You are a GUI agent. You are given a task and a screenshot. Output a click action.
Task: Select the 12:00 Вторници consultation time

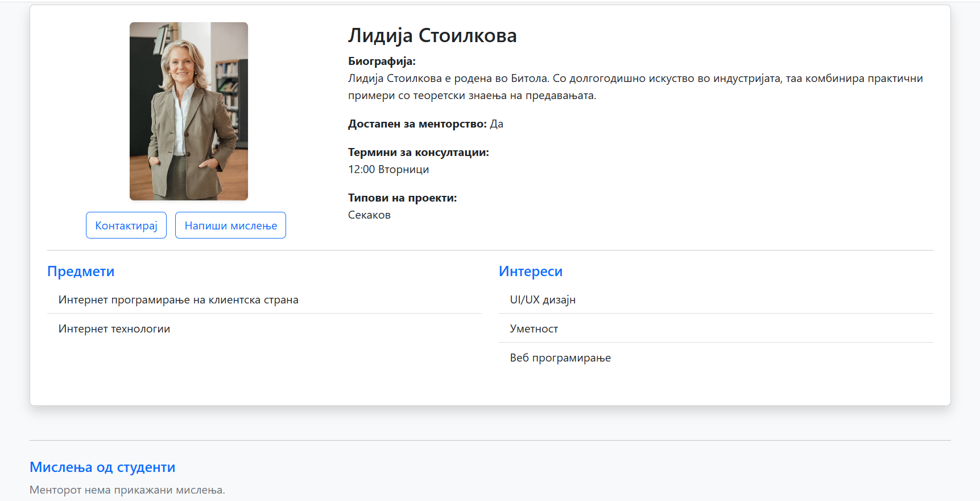(x=388, y=169)
